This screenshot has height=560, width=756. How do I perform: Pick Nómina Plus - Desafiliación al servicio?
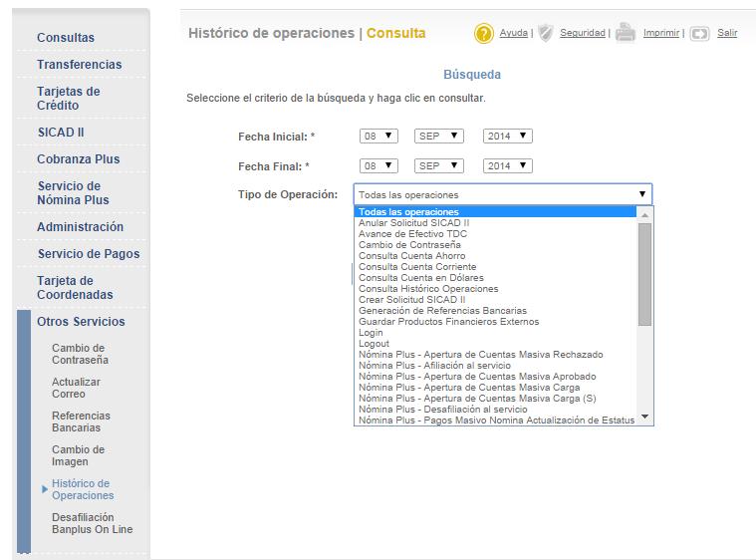[495, 409]
